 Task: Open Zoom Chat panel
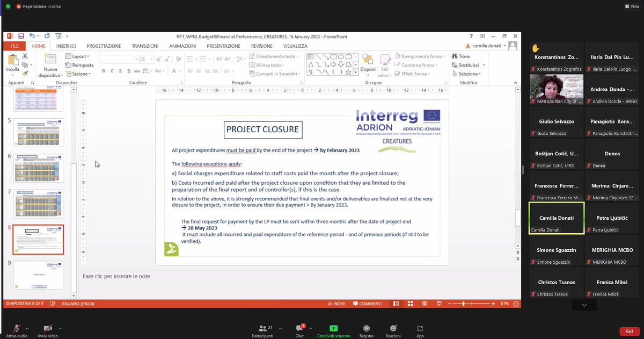[299, 330]
